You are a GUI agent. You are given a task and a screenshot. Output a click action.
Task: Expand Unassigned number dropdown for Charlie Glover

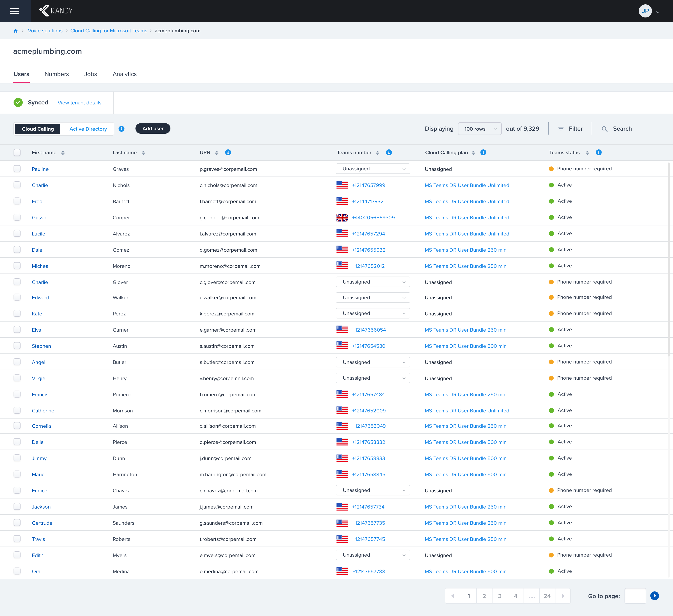pos(373,282)
